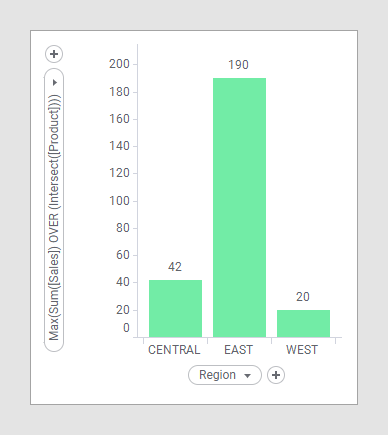388x435 pixels.
Task: Click the EAST category label on X-axis
Action: 238,350
